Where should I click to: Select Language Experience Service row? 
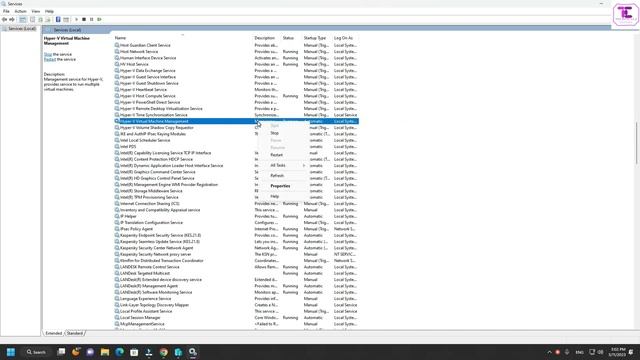pyautogui.click(x=236, y=299)
